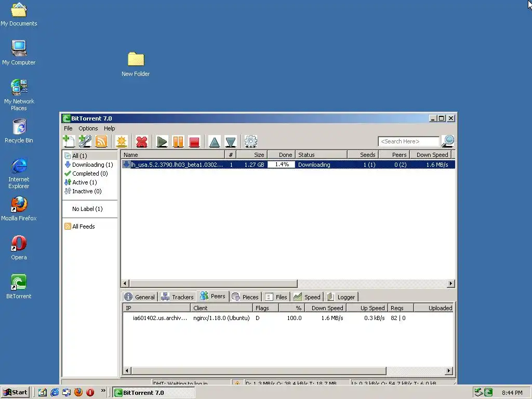Click Add Torrent from URL icon
This screenshot has width=532, height=399.
85,141
